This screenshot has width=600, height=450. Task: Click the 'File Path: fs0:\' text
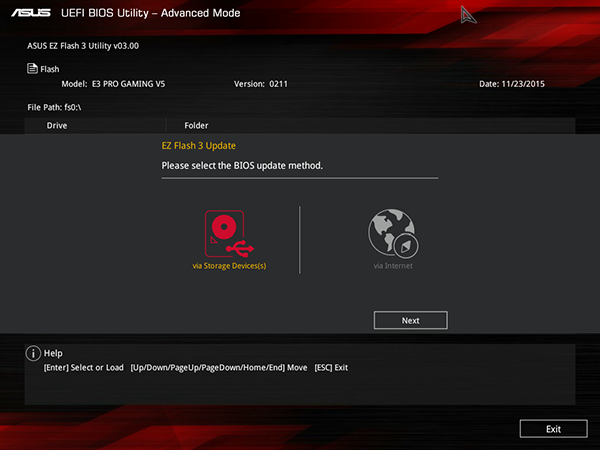(54, 108)
